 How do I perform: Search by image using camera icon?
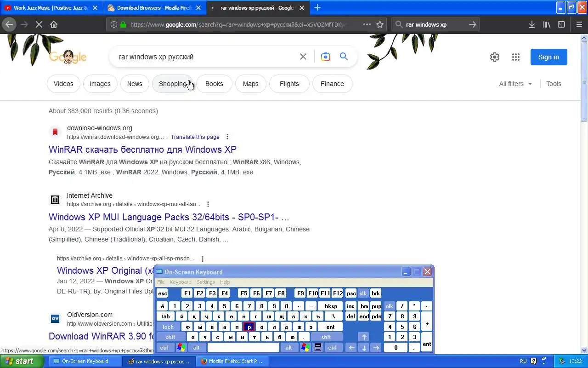coord(326,57)
